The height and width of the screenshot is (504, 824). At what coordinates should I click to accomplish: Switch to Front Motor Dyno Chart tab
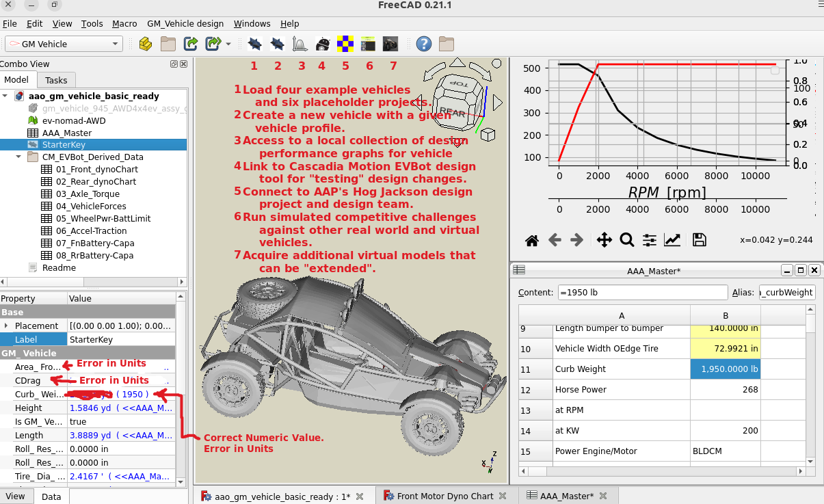(x=444, y=496)
